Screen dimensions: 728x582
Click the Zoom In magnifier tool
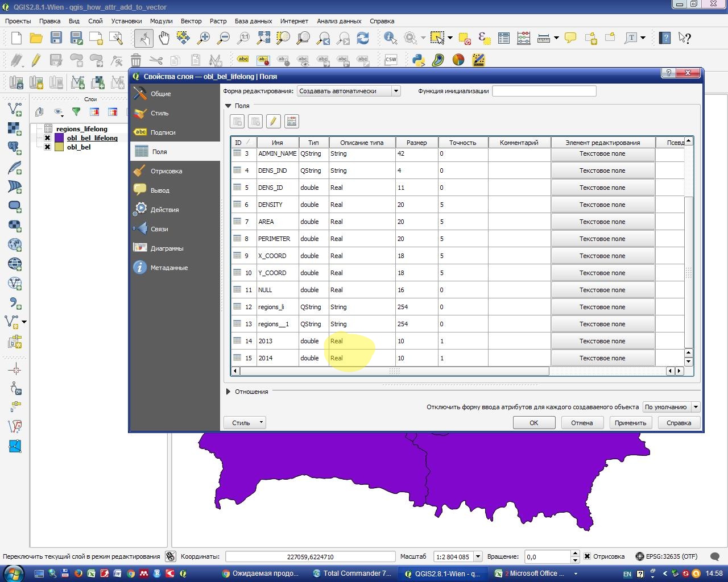[204, 38]
